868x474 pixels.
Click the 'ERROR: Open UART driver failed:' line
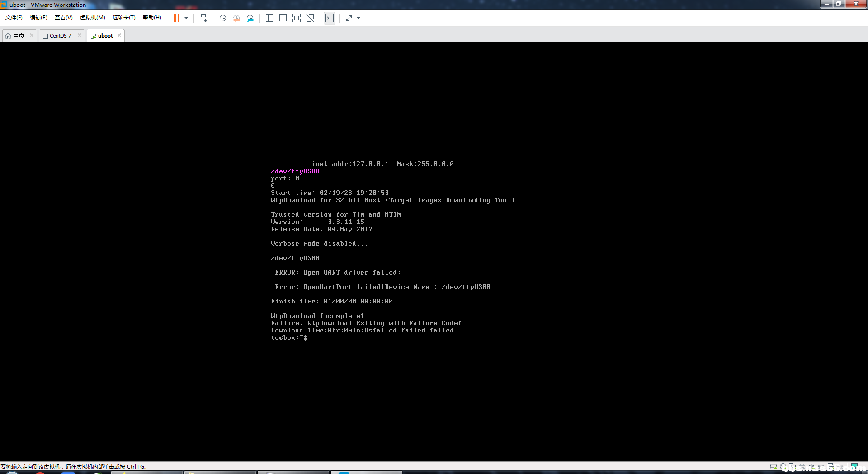338,273
